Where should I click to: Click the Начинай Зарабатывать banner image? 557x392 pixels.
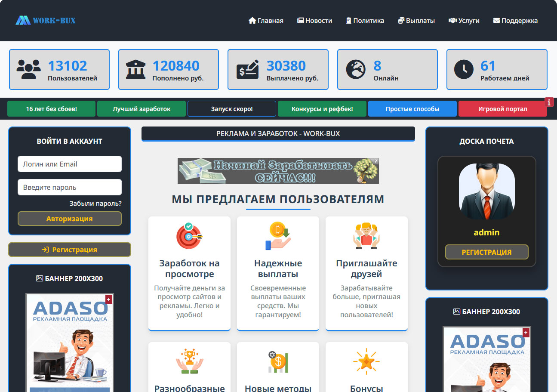click(x=278, y=171)
